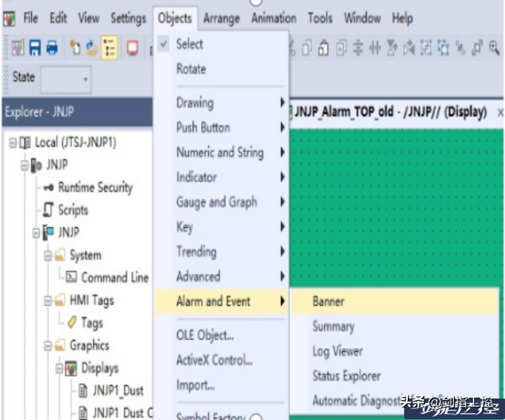Click the Tags icon under HMI Tags
This screenshot has width=505, height=420.
point(72,323)
